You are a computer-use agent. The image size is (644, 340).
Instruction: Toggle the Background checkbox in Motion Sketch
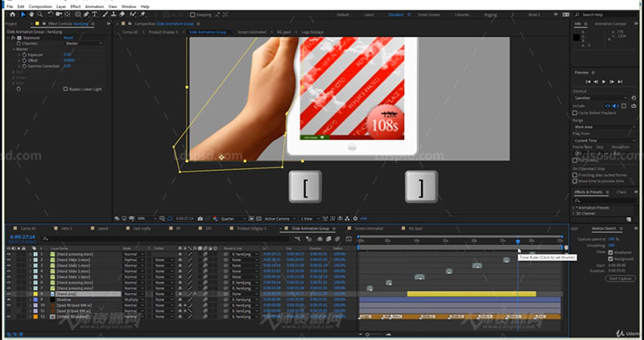pyautogui.click(x=610, y=259)
